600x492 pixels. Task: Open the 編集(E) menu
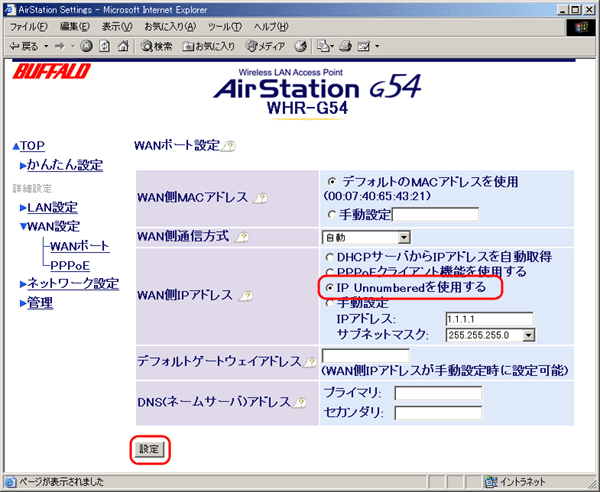pyautogui.click(x=75, y=27)
